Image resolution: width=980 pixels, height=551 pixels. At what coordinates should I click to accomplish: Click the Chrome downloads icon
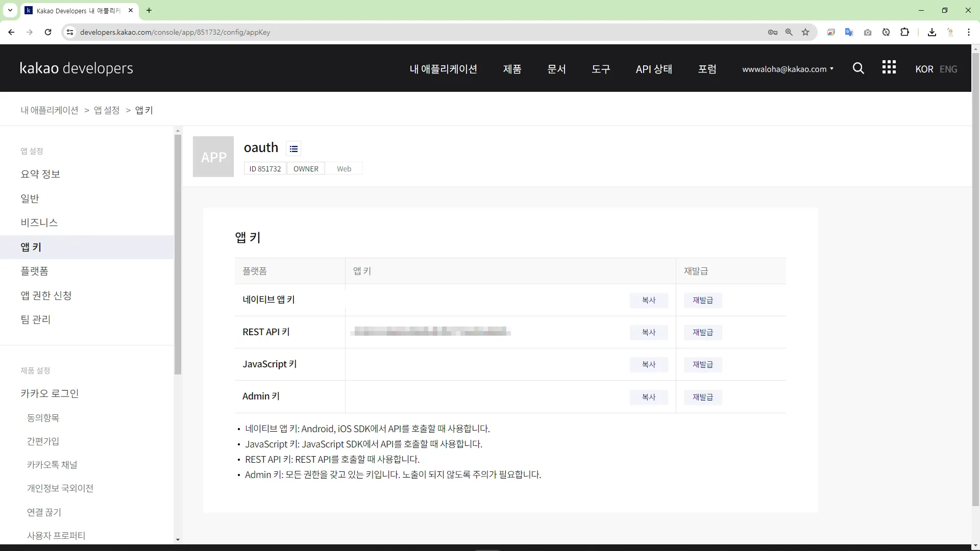932,32
